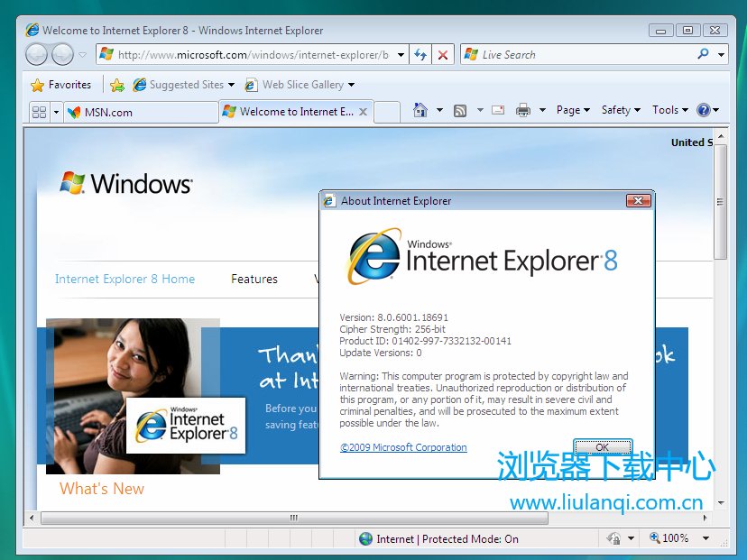Click the Refresh page icon
The height and width of the screenshot is (560, 747).
point(420,55)
